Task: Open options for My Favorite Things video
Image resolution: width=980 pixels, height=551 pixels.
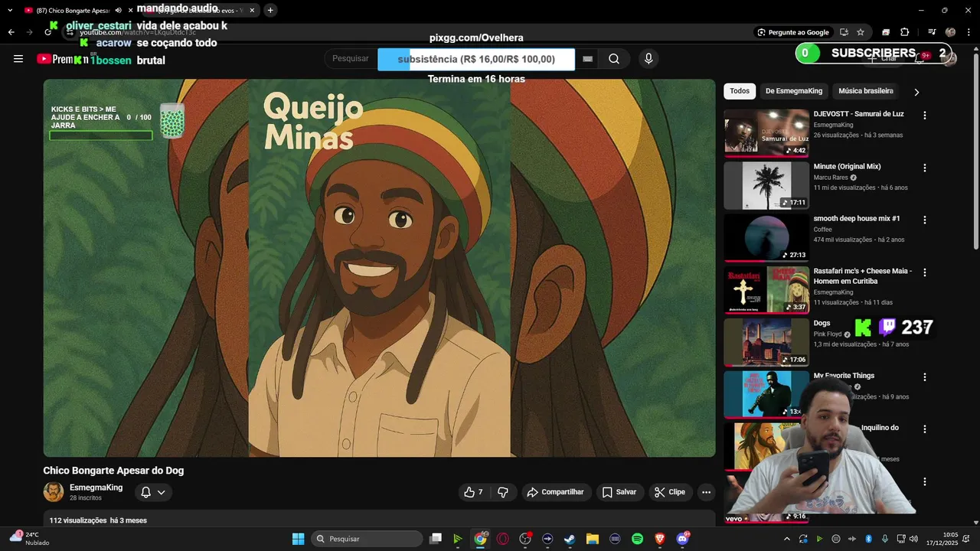Action: coord(924,377)
